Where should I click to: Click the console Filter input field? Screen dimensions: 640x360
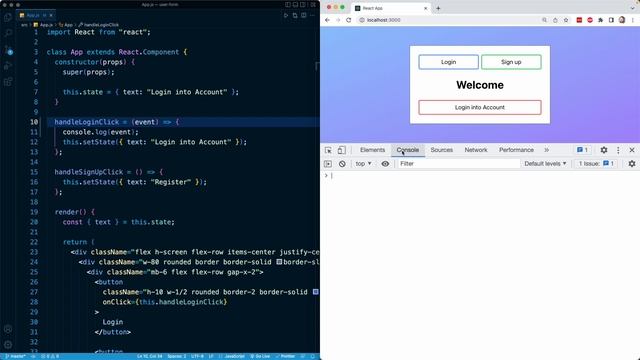[458, 164]
